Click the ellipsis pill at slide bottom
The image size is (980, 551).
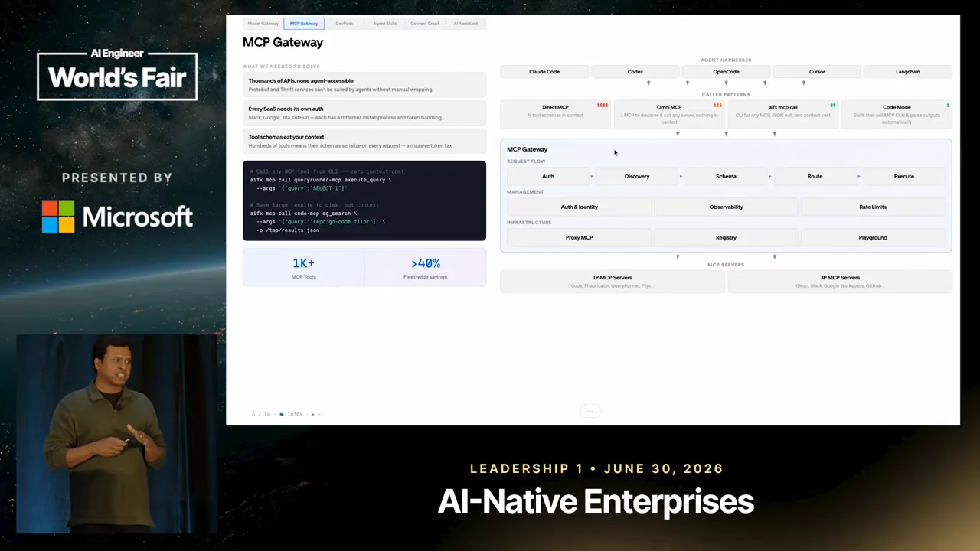pos(590,411)
